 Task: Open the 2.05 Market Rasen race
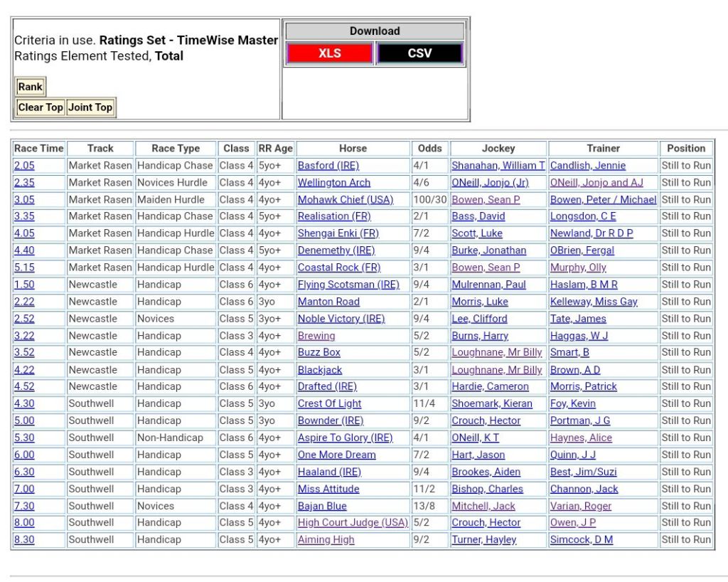[24, 166]
